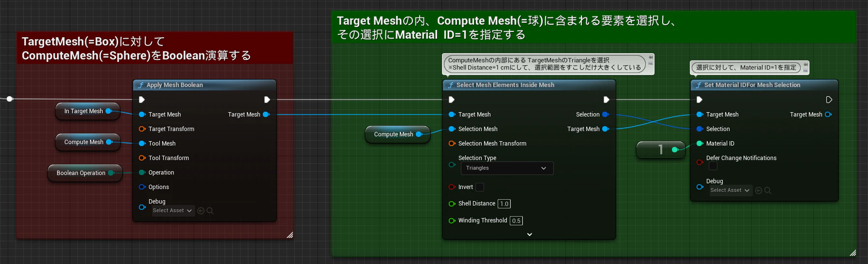Click Options input pin
The height and width of the screenshot is (264, 868).
pyautogui.click(x=142, y=187)
